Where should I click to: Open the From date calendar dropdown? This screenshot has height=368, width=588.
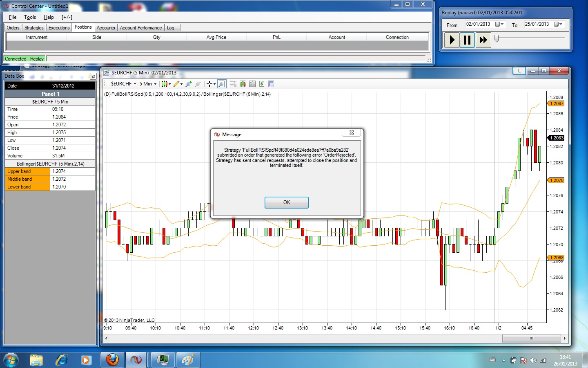click(x=499, y=24)
